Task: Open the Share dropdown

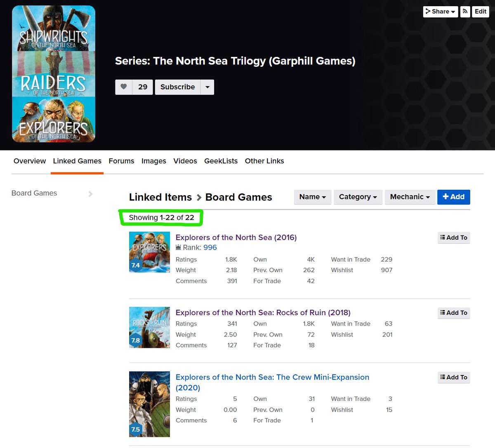Action: 440,12
